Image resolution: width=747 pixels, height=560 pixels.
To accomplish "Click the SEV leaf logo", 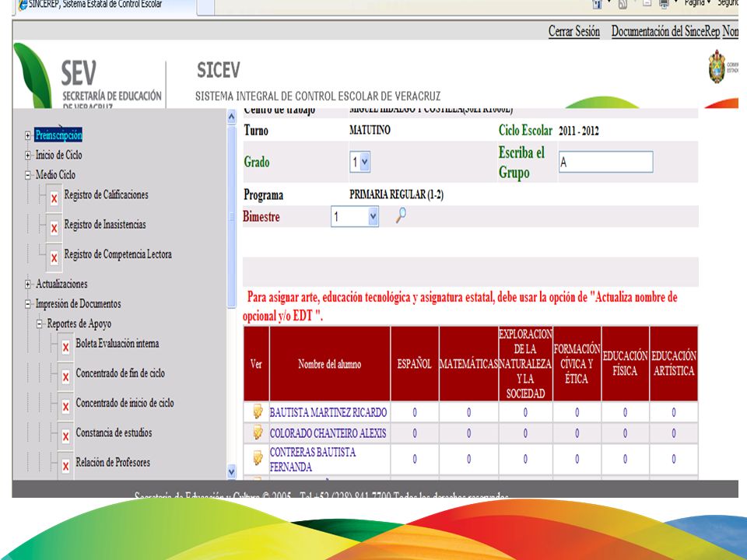I will tap(32, 75).
